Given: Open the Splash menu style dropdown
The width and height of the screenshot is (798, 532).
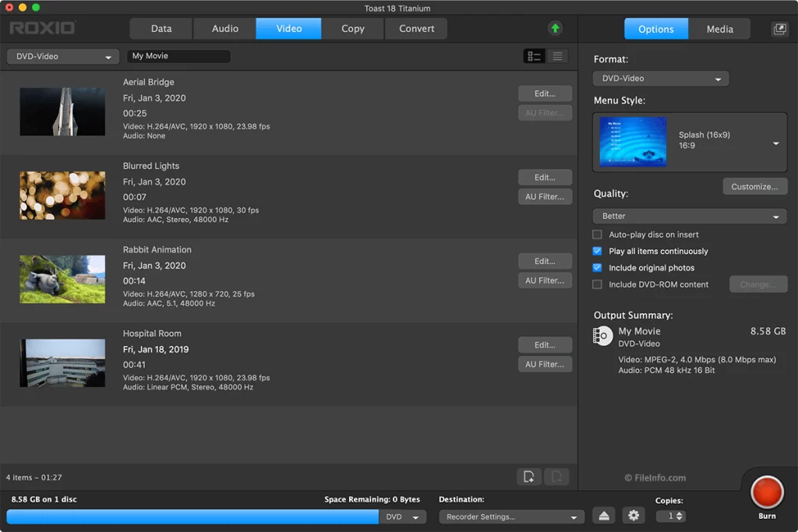Looking at the screenshot, I should (x=775, y=143).
